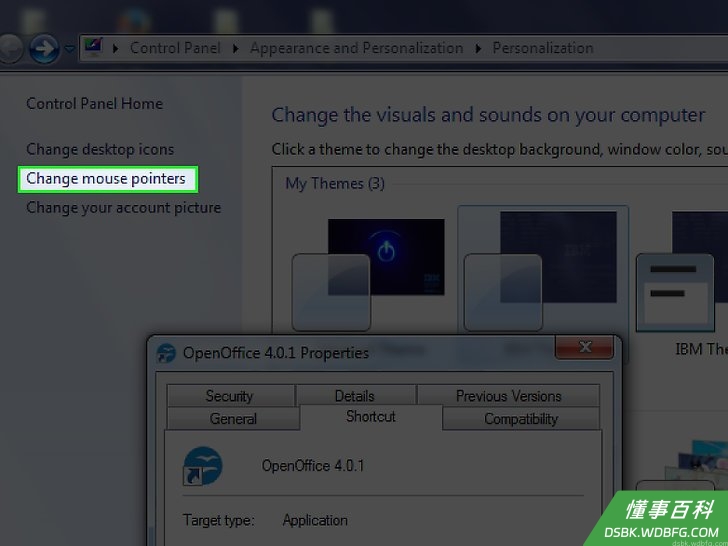Switch to the Previous Versions tab
This screenshot has height=546, width=728.
(508, 396)
